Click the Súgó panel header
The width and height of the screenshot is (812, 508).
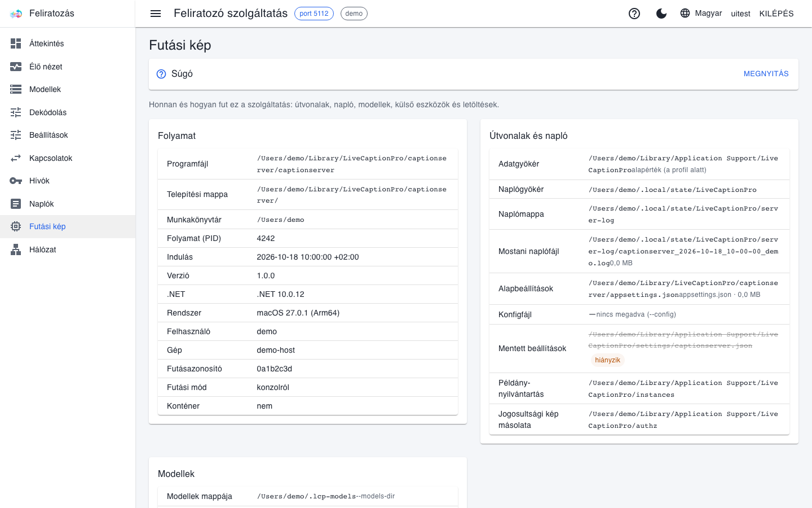click(474, 74)
